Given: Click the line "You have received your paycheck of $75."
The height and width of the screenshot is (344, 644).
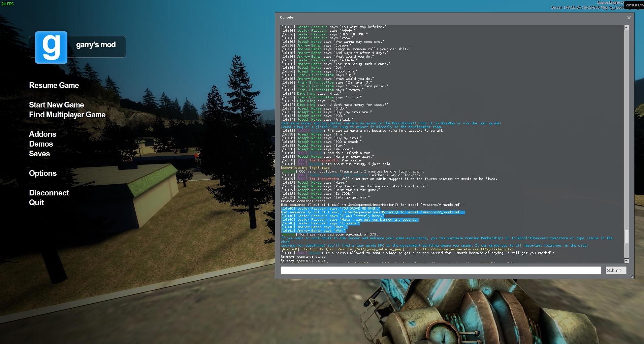Looking at the screenshot, I should pos(329,234).
